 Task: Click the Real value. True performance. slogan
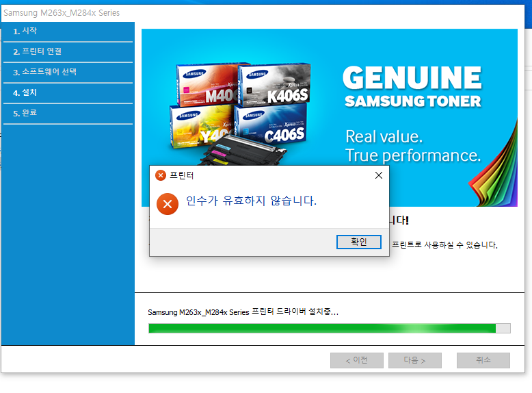413,146
